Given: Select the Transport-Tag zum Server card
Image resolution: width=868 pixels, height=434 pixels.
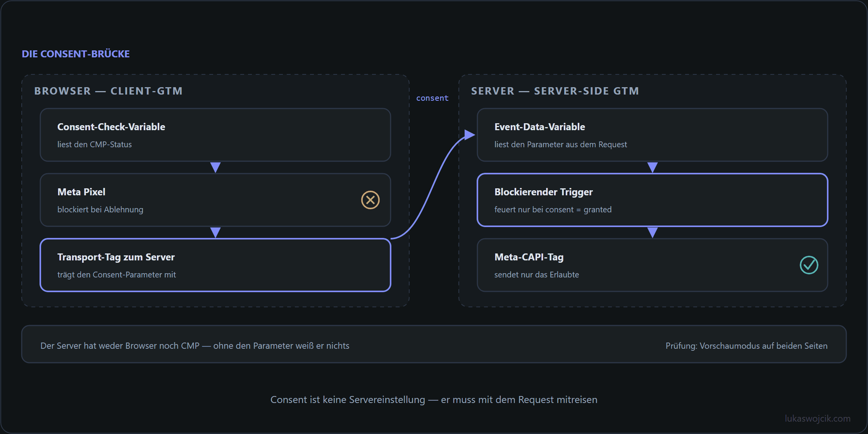Looking at the screenshot, I should click(x=215, y=265).
